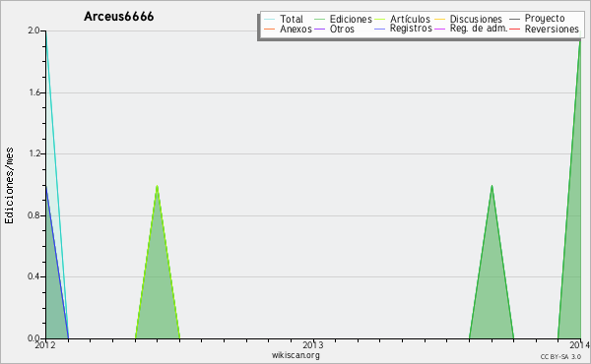Open the wikiscan.org link

(295, 355)
